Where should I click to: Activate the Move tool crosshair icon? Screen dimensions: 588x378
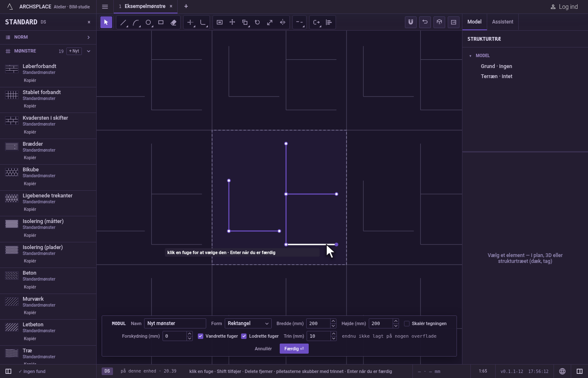[232, 22]
